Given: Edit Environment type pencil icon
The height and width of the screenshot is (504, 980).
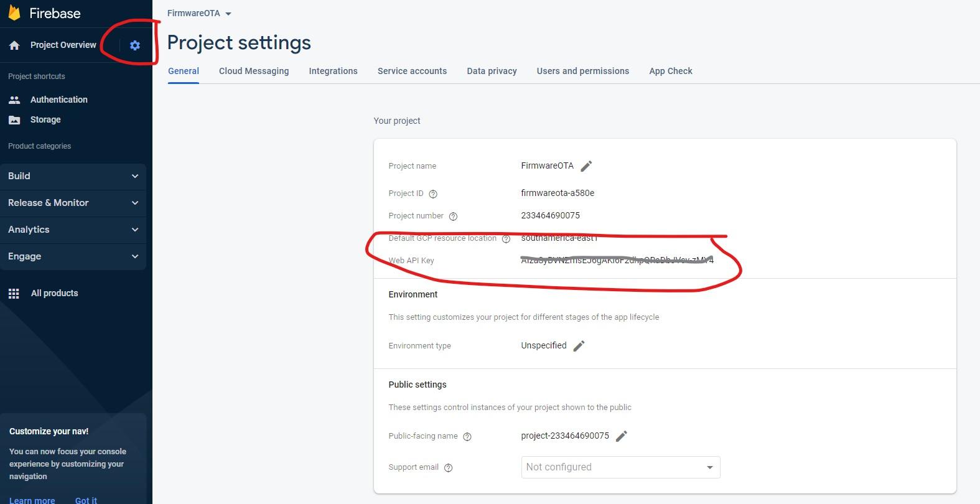Looking at the screenshot, I should [x=579, y=346].
